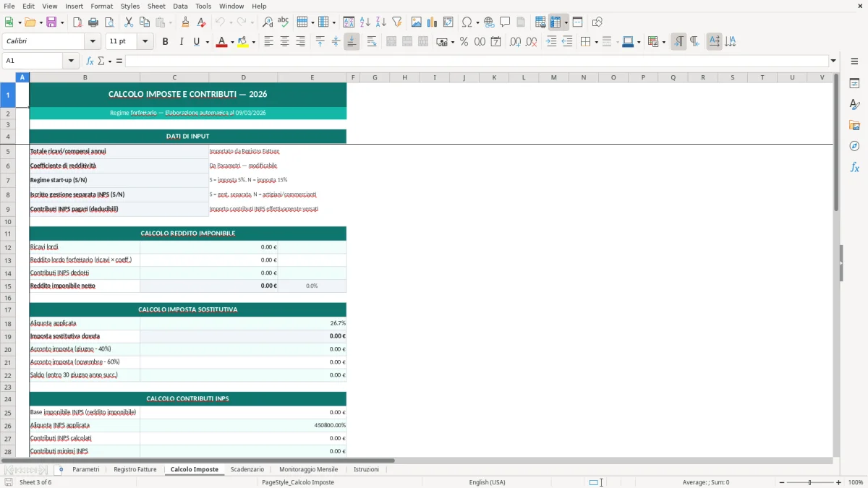Open font color dropdown arrow
Image resolution: width=868 pixels, height=488 pixels.
point(231,42)
